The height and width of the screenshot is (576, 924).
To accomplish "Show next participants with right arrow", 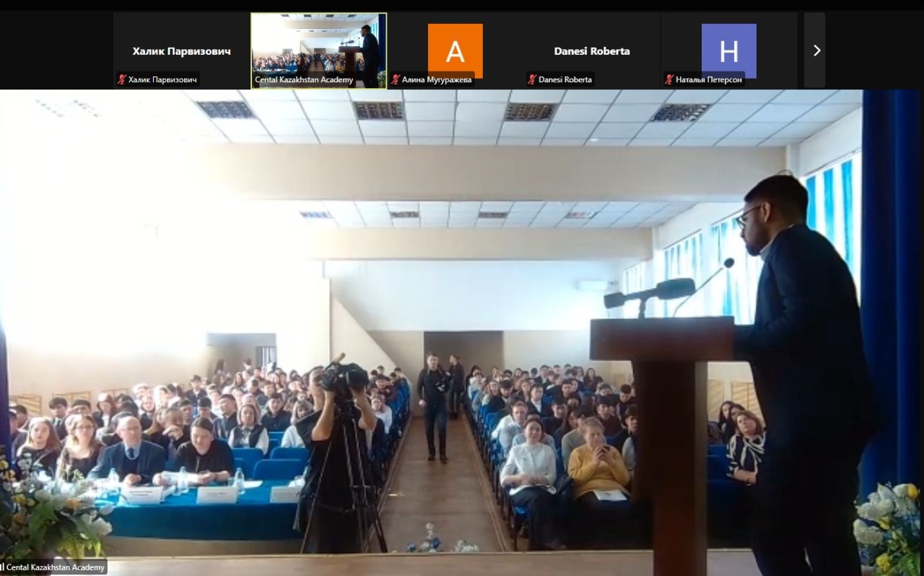I will (x=816, y=51).
